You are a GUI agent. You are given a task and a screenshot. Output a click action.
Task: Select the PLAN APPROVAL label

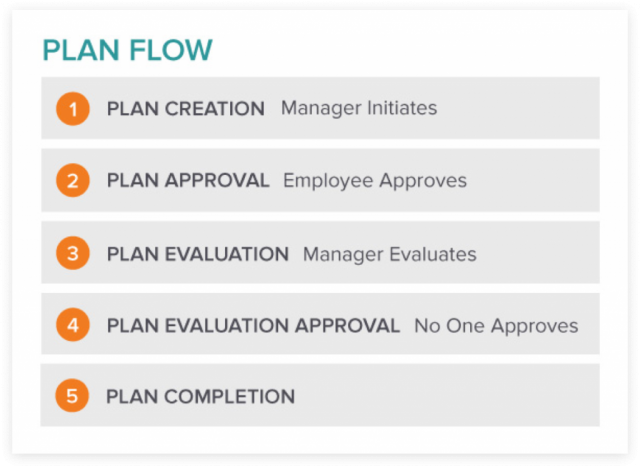188,180
